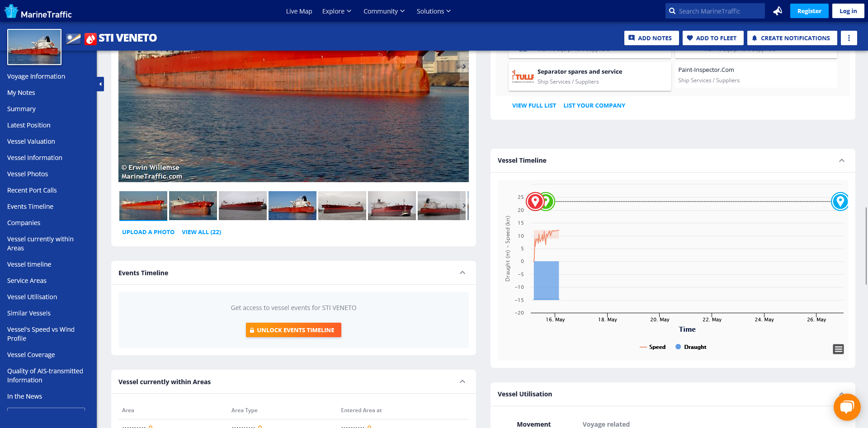This screenshot has width=868, height=428.
Task: Click UPLOAD A PHOTO link
Action: coord(148,232)
